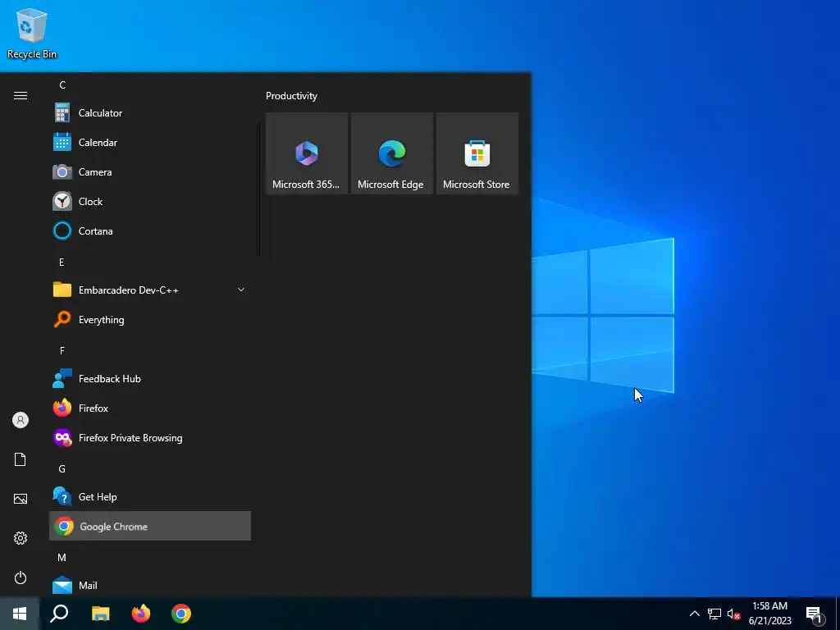
Task: Launch Firefox from the app list
Action: (x=149, y=409)
